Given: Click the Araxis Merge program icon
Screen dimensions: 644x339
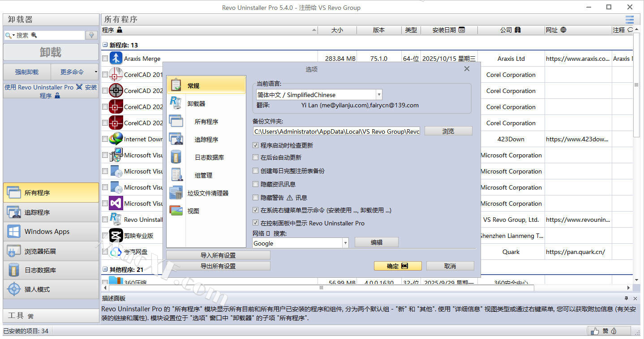Looking at the screenshot, I should [x=116, y=58].
